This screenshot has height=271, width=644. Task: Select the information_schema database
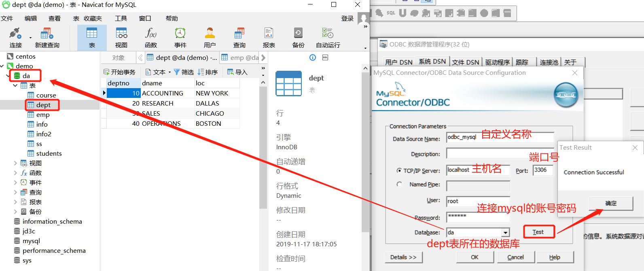(x=52, y=221)
